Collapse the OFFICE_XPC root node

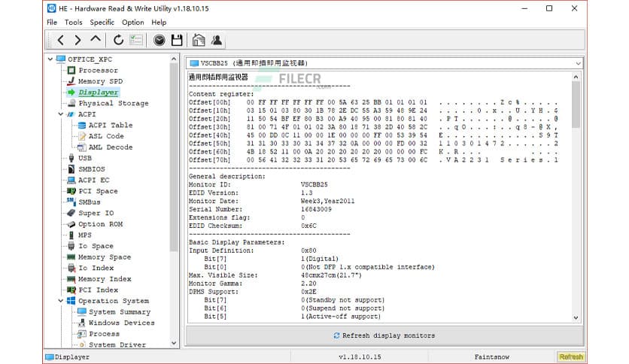click(x=50, y=59)
